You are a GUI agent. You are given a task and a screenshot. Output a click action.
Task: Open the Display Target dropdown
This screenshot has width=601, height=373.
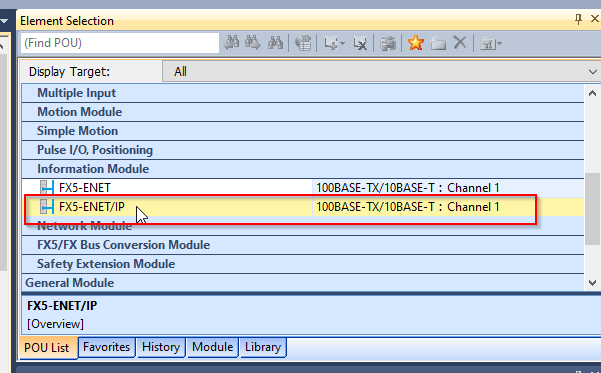(x=381, y=72)
